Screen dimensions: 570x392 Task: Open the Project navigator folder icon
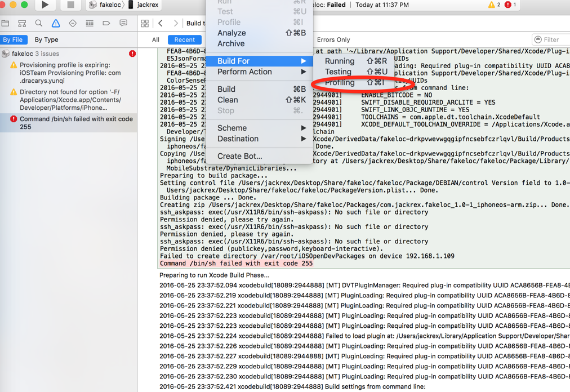pyautogui.click(x=6, y=24)
